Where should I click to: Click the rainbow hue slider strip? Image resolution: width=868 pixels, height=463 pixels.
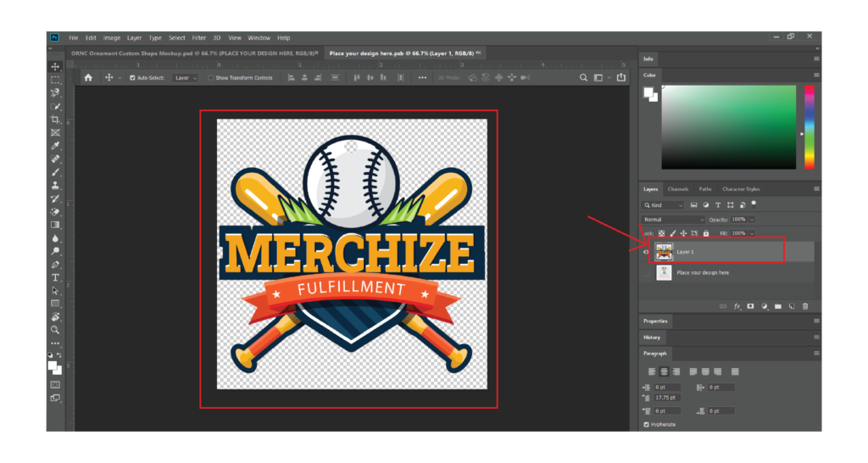pos(810,127)
